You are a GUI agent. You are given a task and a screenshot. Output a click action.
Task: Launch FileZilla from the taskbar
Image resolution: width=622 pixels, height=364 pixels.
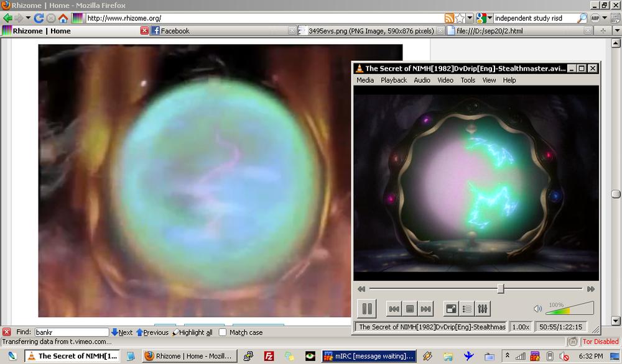coord(269,356)
